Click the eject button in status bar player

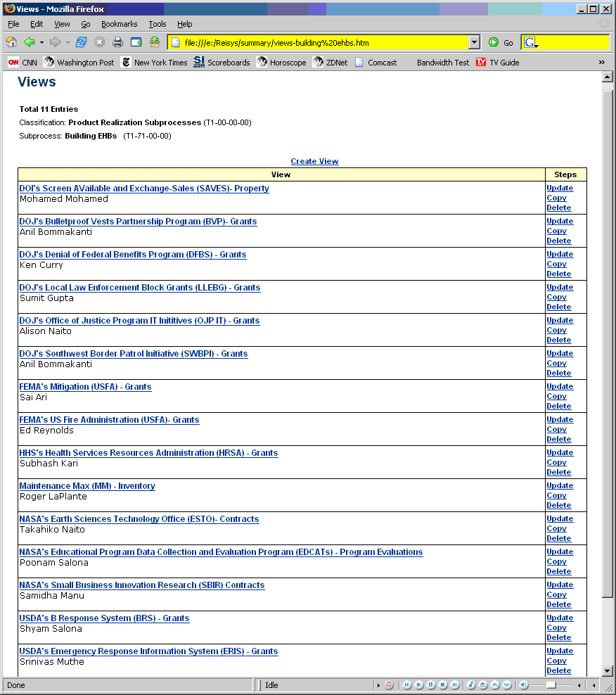coord(483,685)
